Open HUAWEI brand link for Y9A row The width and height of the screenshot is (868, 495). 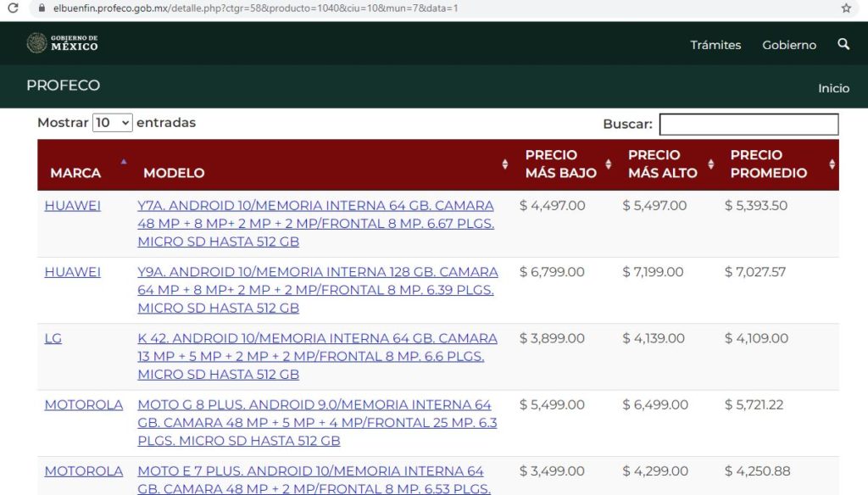(73, 272)
